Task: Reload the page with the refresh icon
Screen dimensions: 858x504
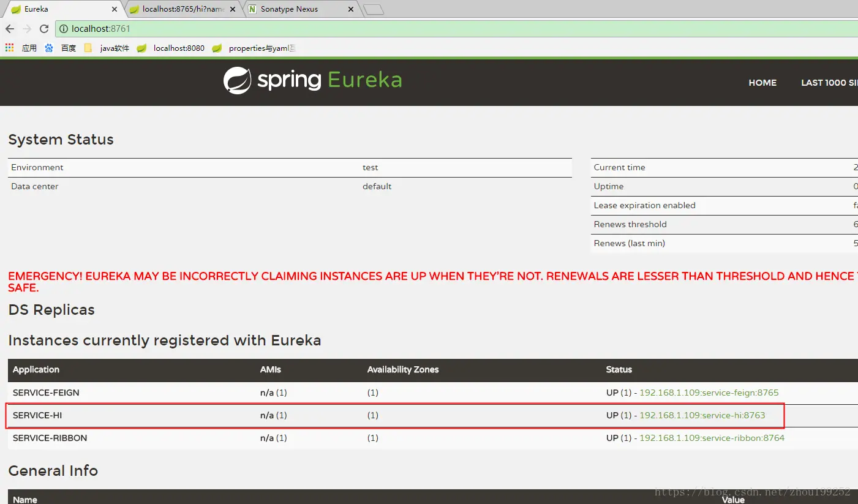Action: pos(44,29)
